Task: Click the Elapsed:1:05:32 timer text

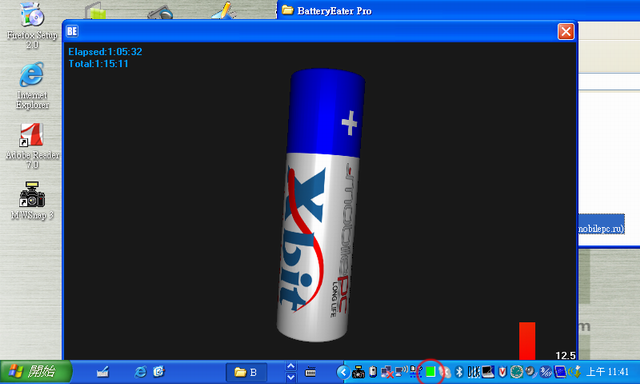Action: tap(105, 52)
